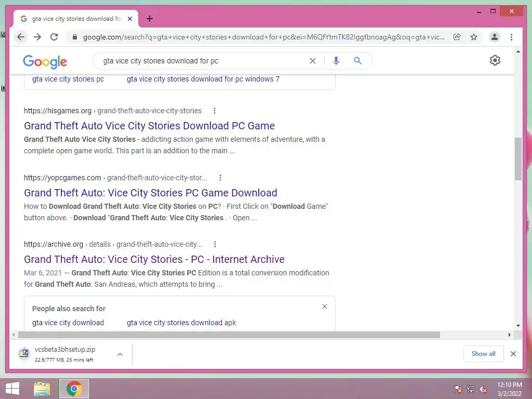This screenshot has height=399, width=532.
Task: Show all downloads
Action: (x=484, y=354)
